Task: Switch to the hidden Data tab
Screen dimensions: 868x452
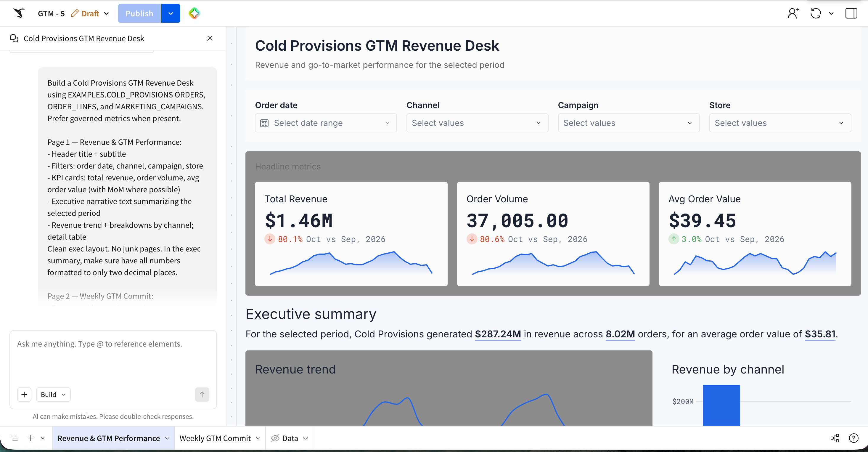Action: pos(290,438)
